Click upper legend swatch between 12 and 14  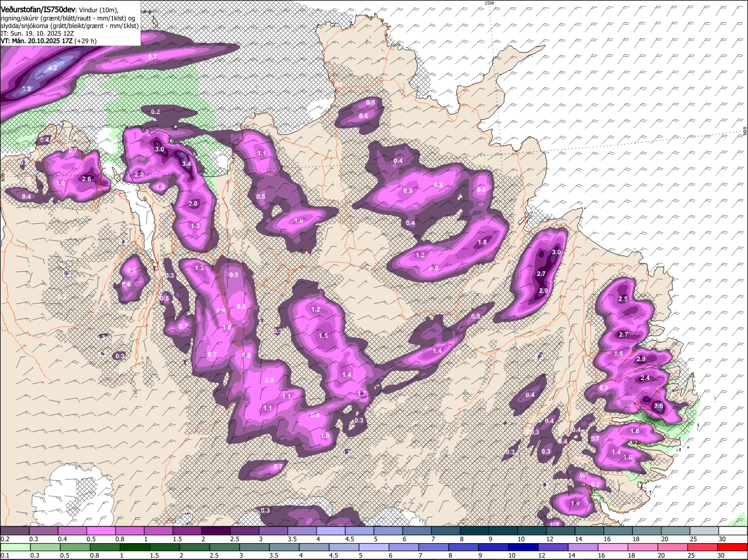(561, 531)
